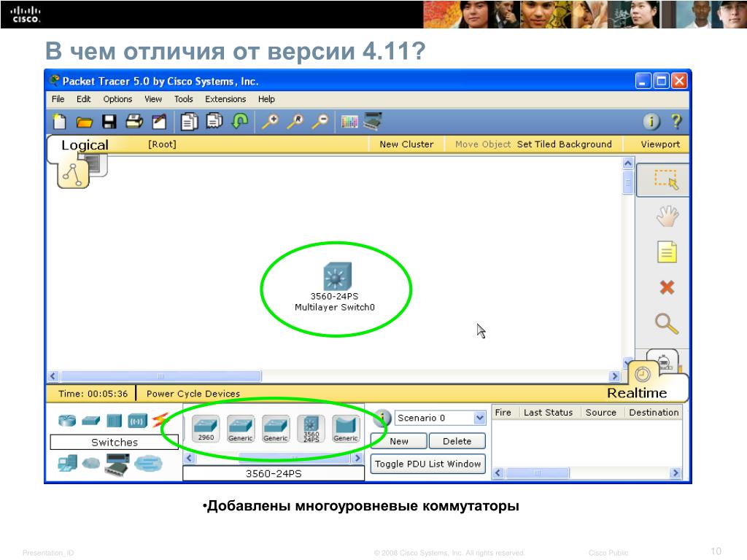Pick the 2960 switch model
The width and height of the screenshot is (747, 560).
pos(206,428)
